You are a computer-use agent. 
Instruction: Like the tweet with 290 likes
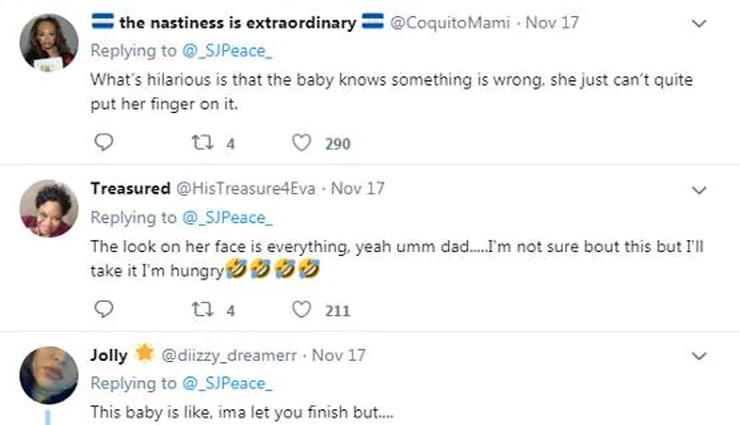pos(301,143)
